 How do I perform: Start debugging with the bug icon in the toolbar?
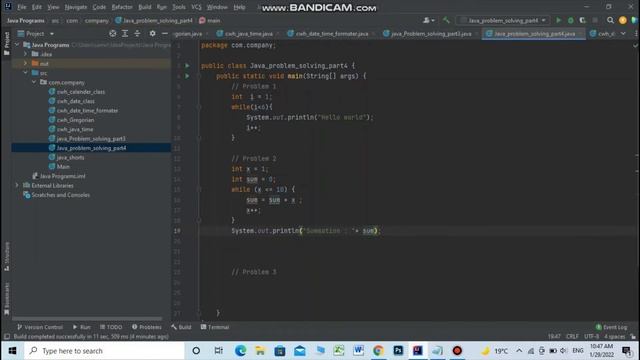tap(571, 20)
